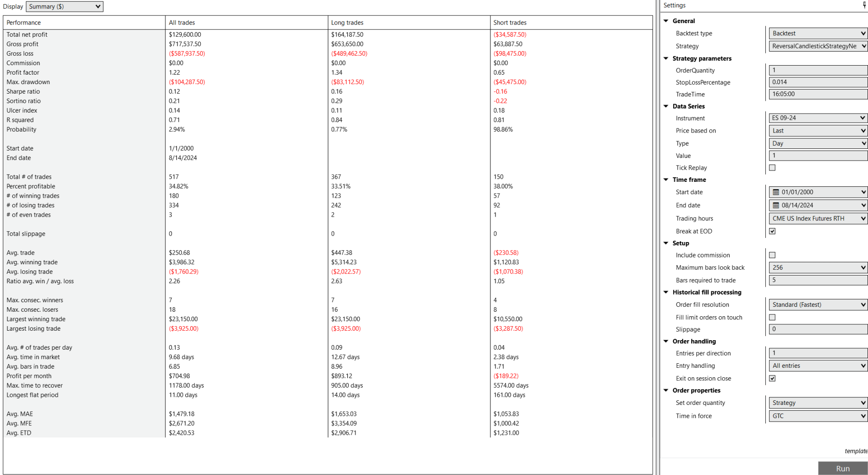Open the Display Summary ($) dropdown

click(65, 6)
